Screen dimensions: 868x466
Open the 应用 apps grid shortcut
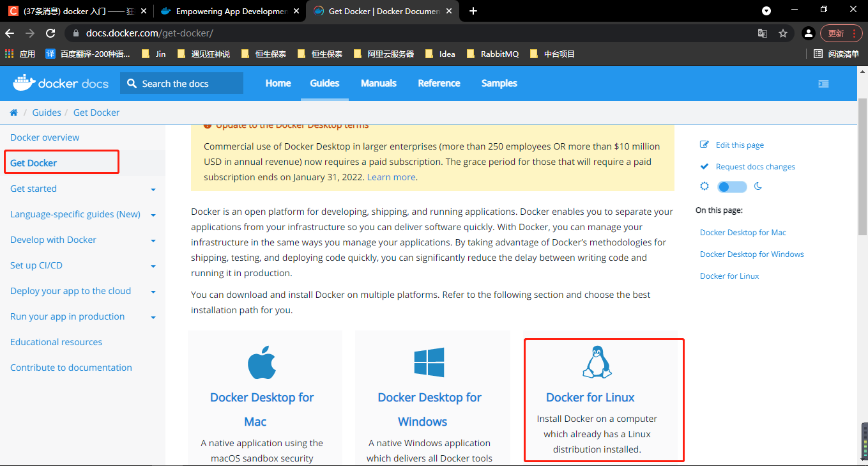click(20, 54)
